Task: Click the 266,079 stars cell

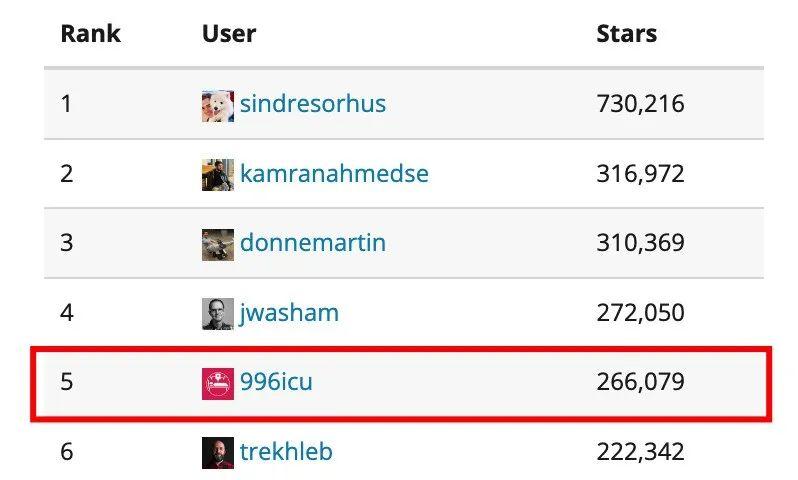Action: (x=640, y=382)
